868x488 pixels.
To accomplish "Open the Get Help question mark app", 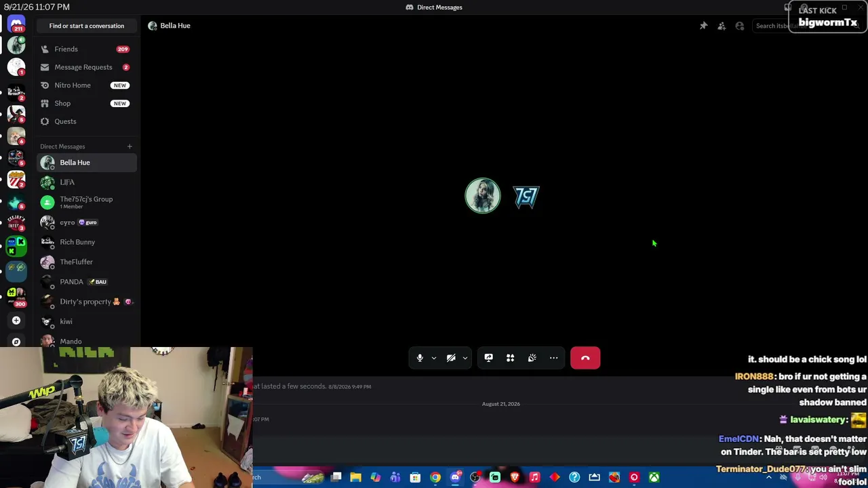I will coord(574,478).
